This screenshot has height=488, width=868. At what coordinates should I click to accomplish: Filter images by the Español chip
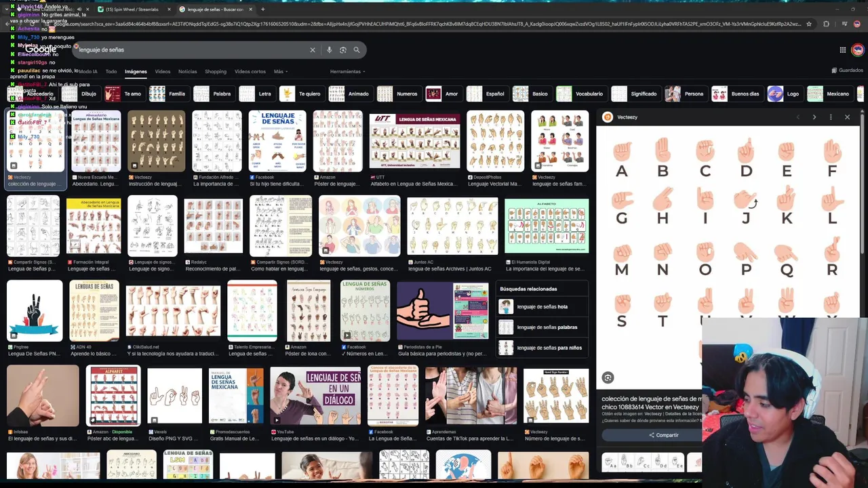click(x=487, y=94)
